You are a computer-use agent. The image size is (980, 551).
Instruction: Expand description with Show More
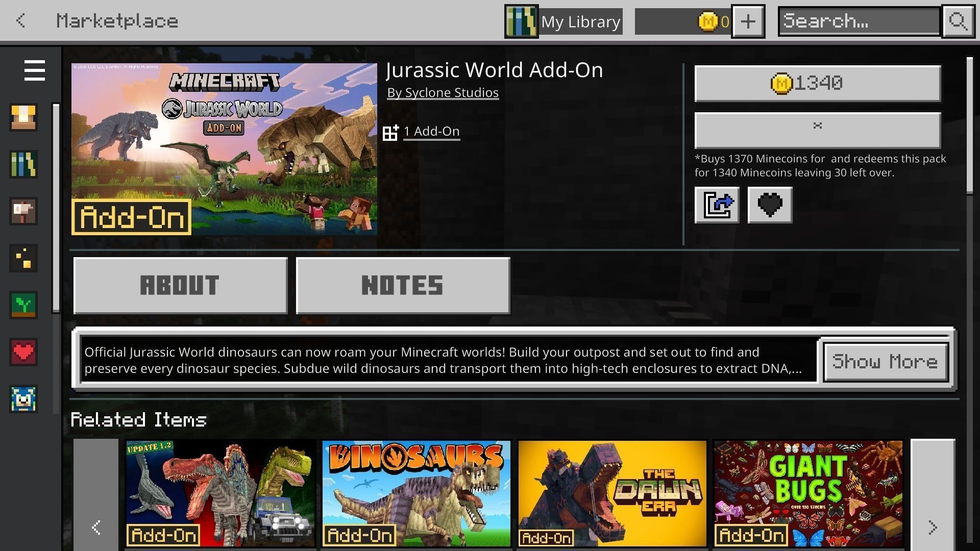(886, 362)
